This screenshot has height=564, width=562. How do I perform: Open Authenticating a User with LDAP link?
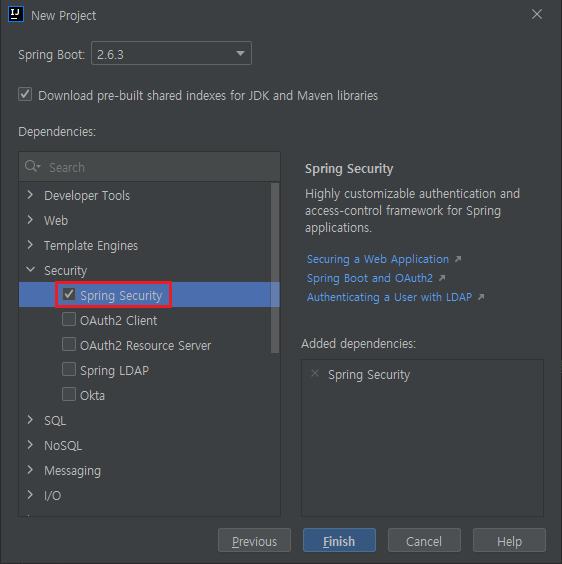pos(389,297)
